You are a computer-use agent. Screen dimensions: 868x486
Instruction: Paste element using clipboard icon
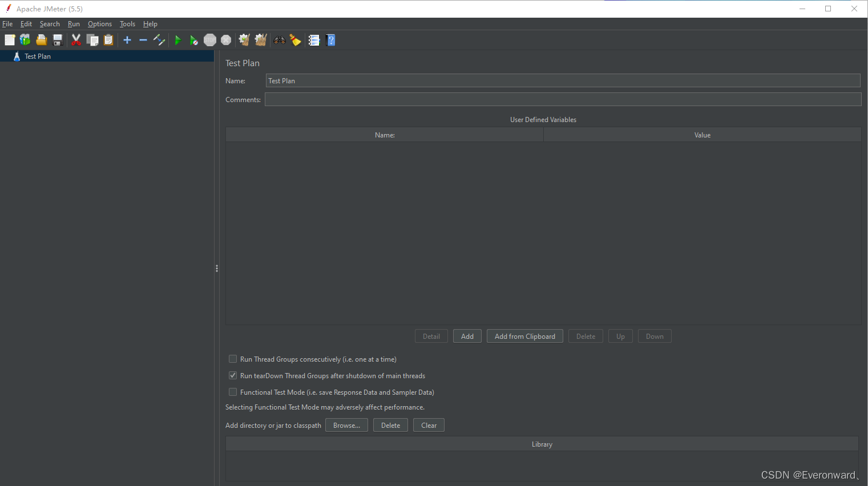coord(108,40)
